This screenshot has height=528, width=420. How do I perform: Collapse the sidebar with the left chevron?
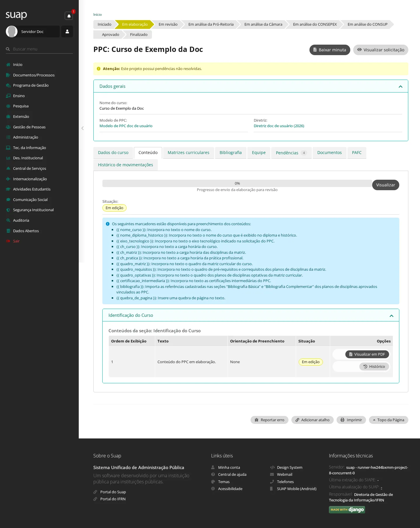[83, 128]
